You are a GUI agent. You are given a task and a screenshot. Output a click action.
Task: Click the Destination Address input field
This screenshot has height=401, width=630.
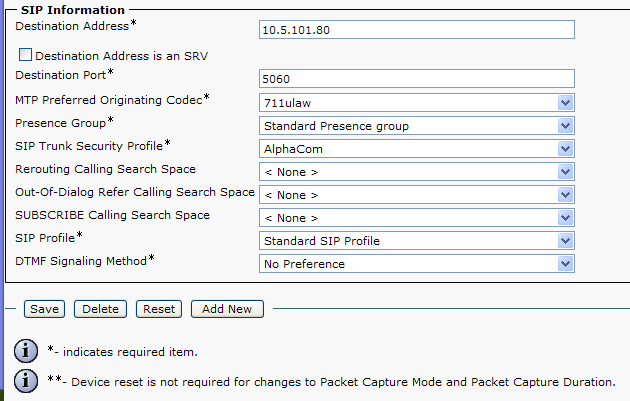point(416,30)
